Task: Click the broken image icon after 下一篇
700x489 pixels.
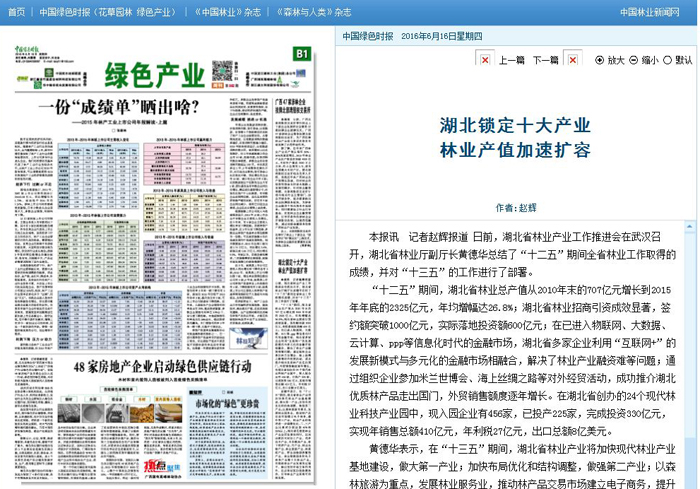Action: 570,61
